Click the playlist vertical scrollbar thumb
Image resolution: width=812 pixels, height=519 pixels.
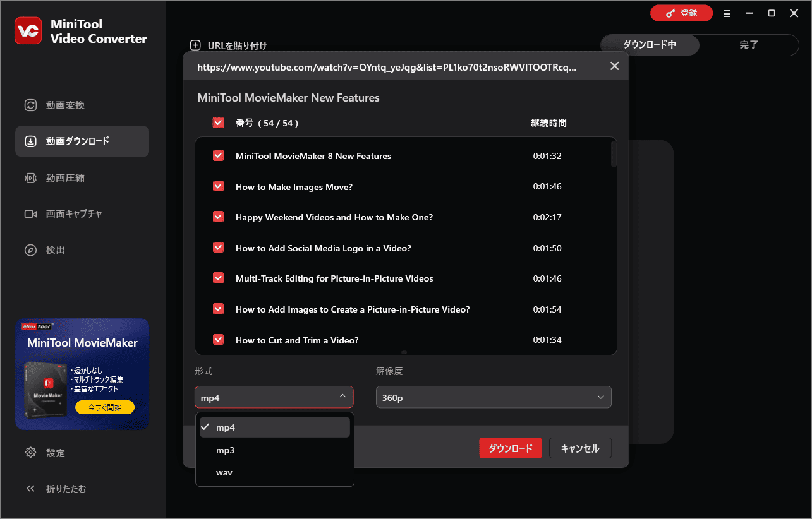pyautogui.click(x=614, y=153)
